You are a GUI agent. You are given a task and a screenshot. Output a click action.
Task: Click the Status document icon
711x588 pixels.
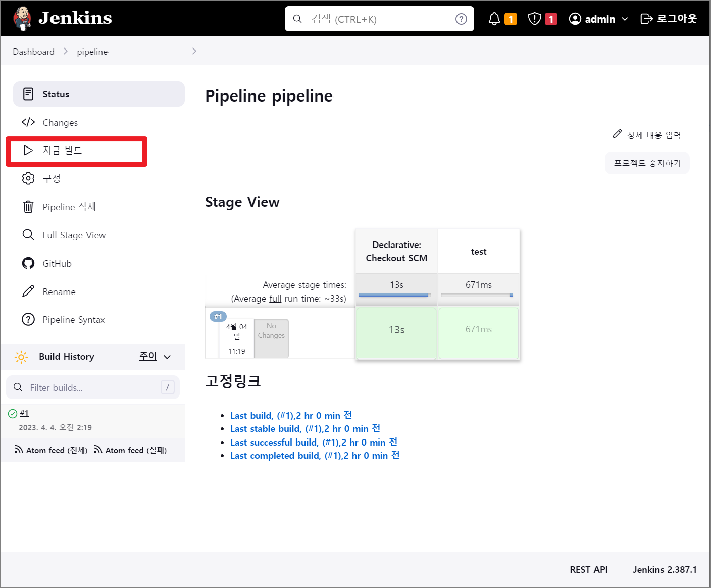pos(28,94)
